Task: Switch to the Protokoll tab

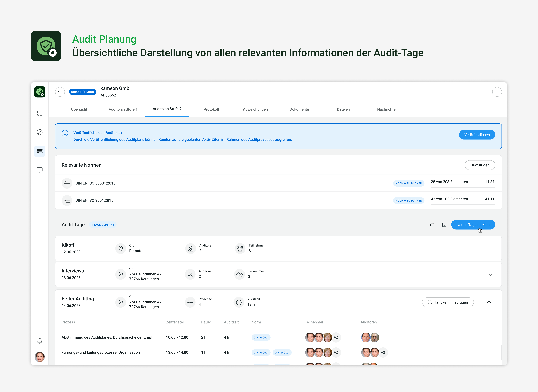Action: coord(211,109)
